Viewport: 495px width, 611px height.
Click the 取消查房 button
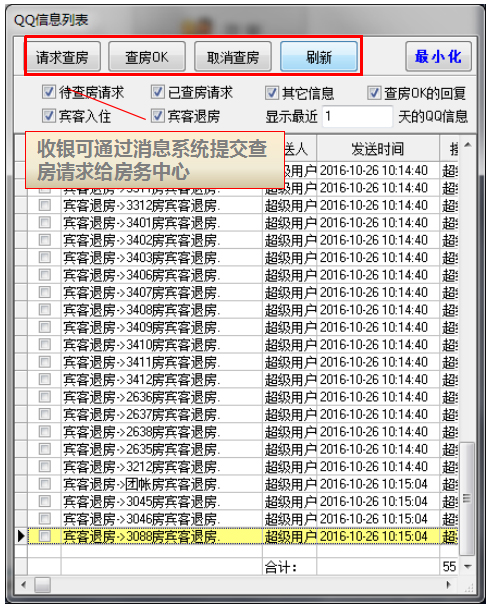[233, 57]
